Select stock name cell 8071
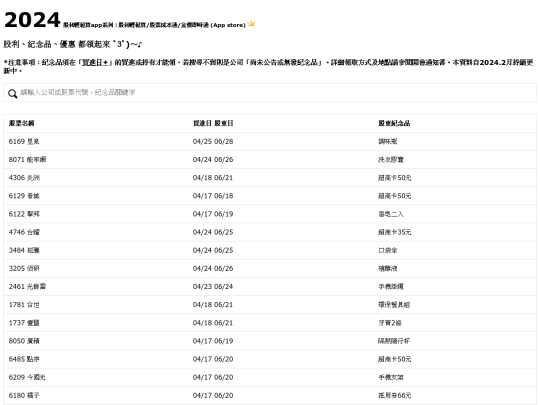540x405 pixels. [x=27, y=159]
